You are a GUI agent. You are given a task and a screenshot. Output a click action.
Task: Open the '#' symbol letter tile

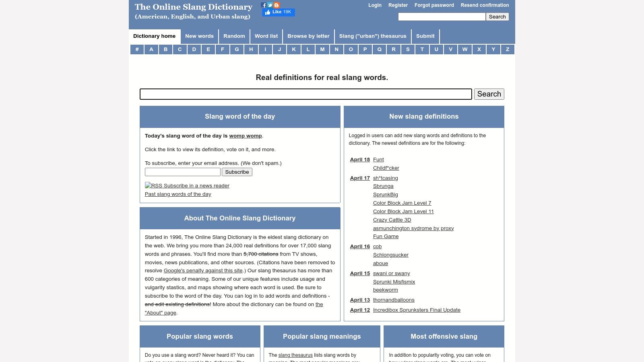pos(137,49)
